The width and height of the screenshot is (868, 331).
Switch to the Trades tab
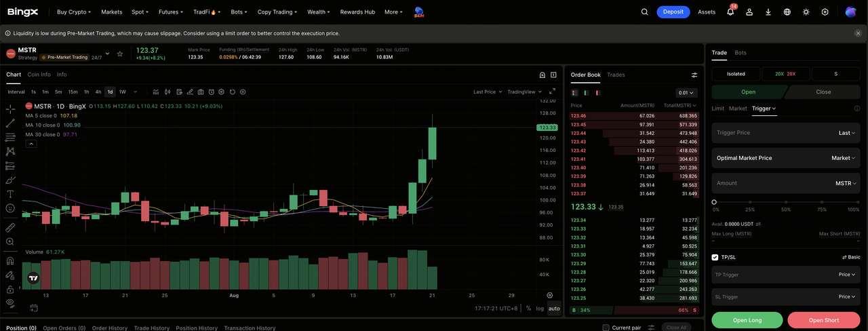click(616, 75)
